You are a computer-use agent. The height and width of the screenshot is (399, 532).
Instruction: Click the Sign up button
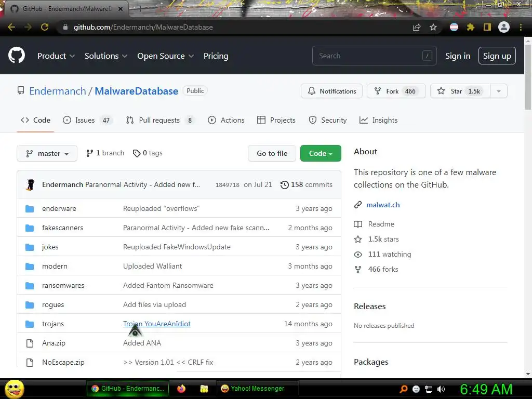(x=497, y=56)
